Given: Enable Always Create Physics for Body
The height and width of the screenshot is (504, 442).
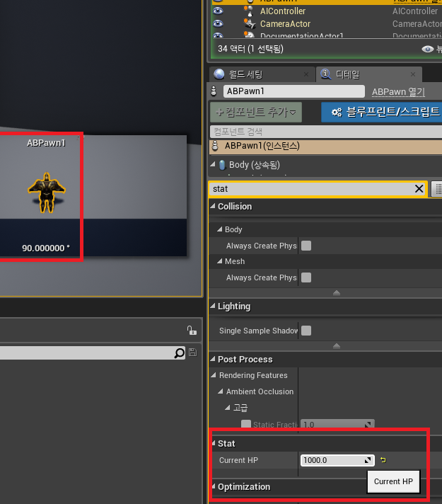Looking at the screenshot, I should (x=306, y=246).
